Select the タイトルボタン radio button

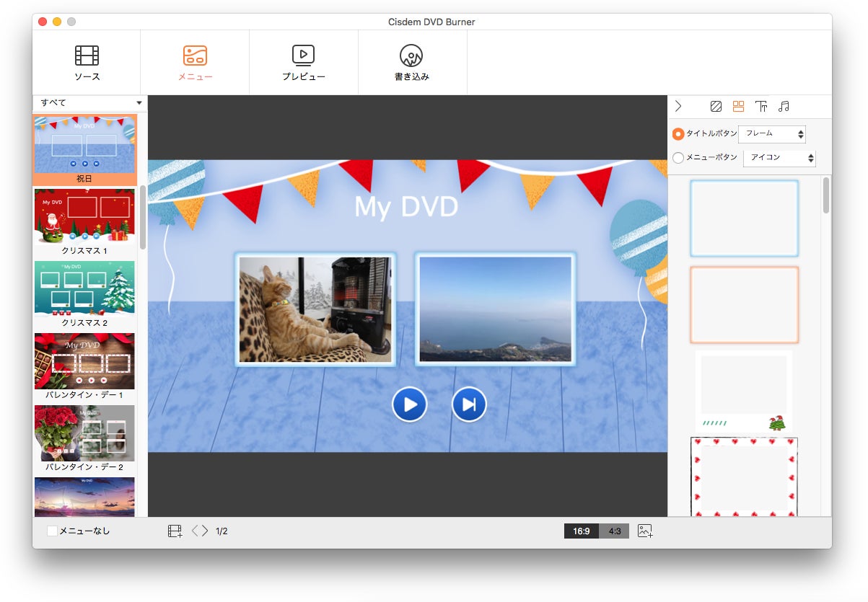(678, 134)
